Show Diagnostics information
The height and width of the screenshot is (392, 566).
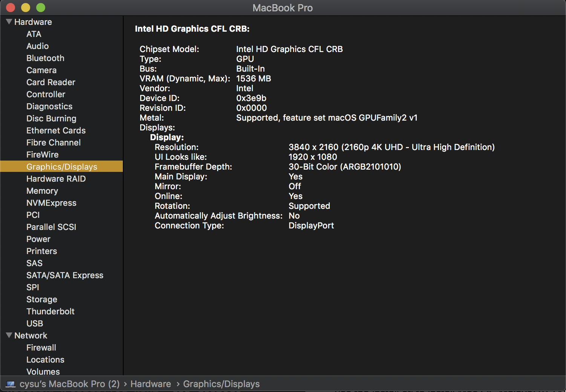49,106
